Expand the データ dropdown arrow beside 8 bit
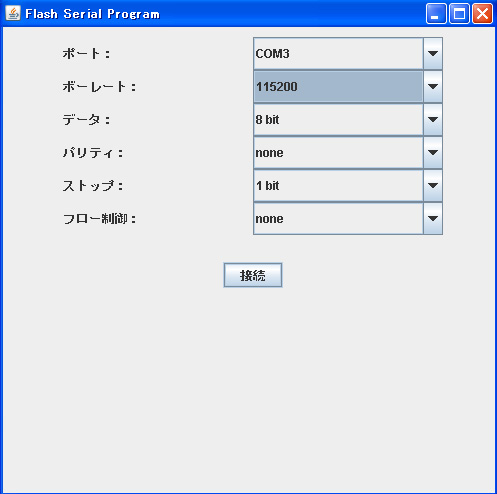Image resolution: width=497 pixels, height=494 pixels. 433,119
